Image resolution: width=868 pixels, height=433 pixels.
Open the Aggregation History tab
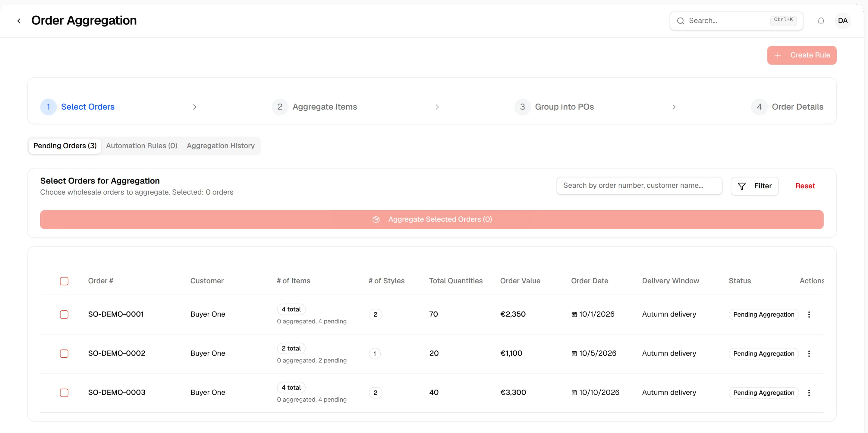(221, 146)
